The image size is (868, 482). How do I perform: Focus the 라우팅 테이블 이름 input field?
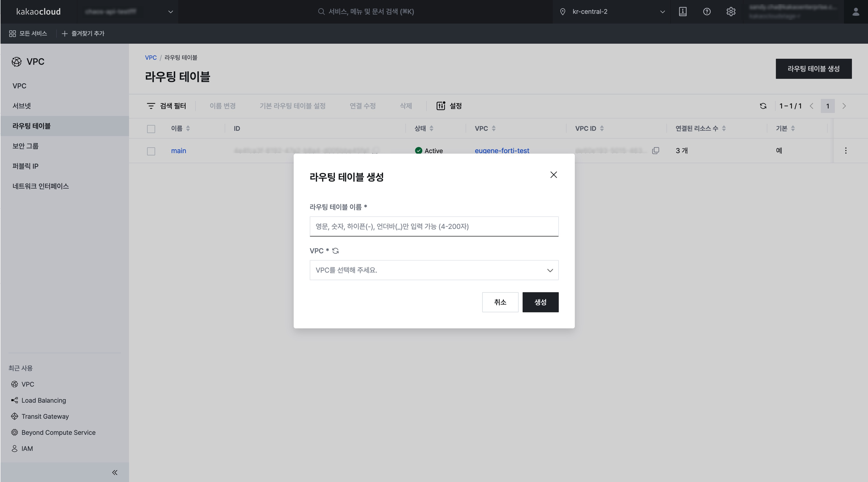pyautogui.click(x=434, y=226)
